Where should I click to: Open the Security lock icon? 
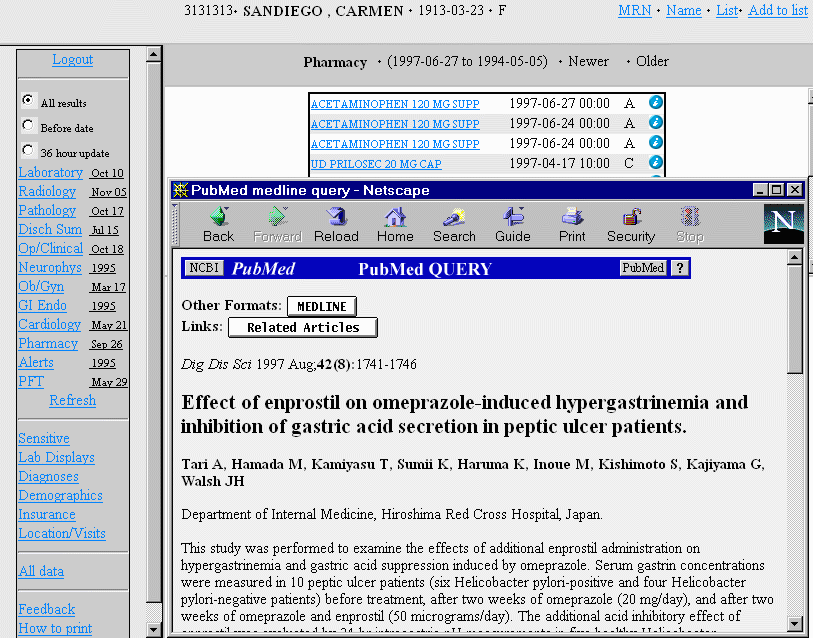[631, 224]
